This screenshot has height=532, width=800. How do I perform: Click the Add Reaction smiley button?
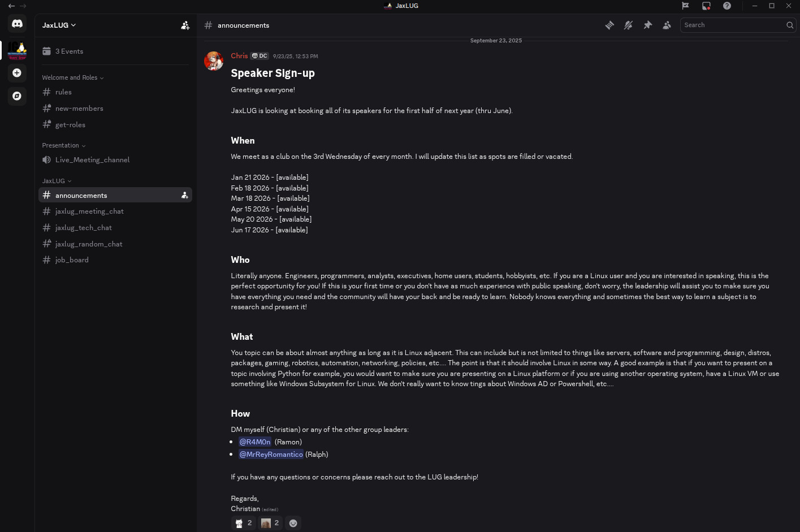point(293,523)
